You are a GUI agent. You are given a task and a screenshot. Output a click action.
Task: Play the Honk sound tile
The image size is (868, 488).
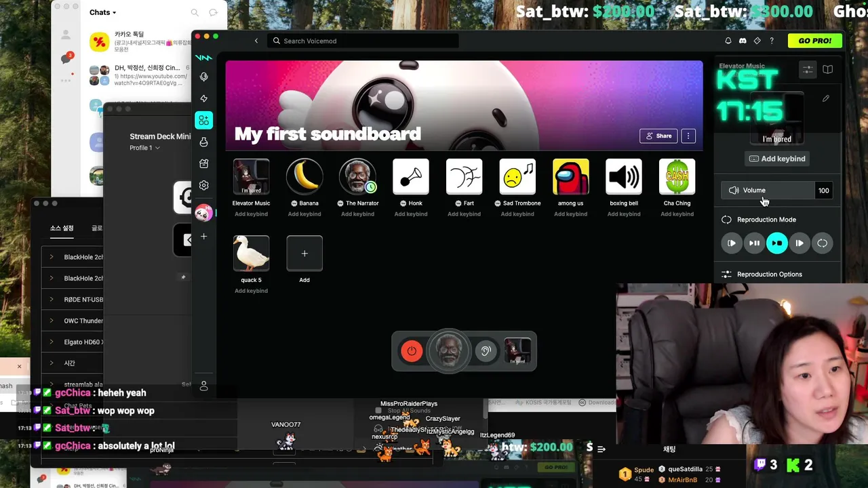click(411, 177)
